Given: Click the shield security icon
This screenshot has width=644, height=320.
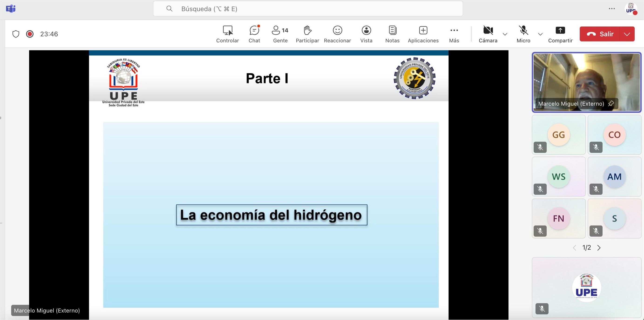Looking at the screenshot, I should 16,34.
